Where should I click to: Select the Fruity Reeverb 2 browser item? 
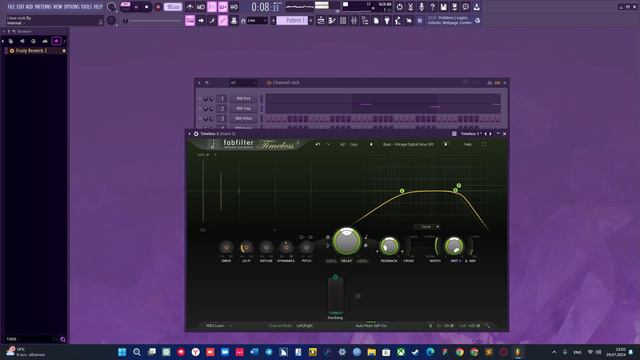35,51
